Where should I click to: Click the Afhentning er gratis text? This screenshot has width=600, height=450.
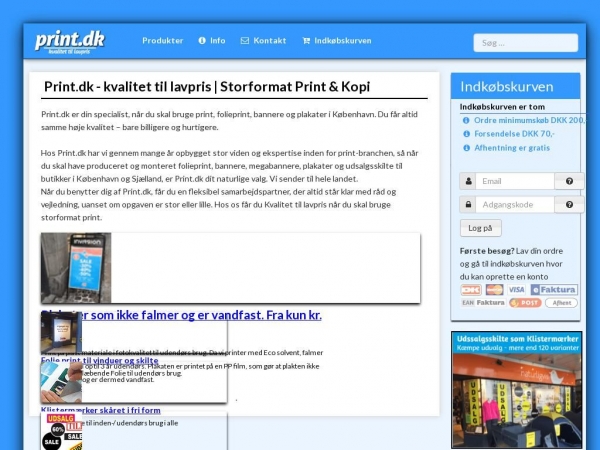(512, 148)
